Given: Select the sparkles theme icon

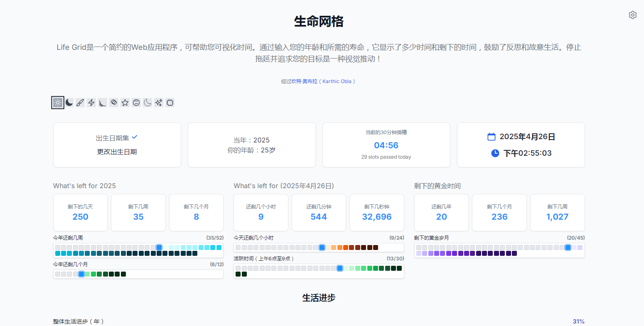Looking at the screenshot, I should click(x=159, y=103).
